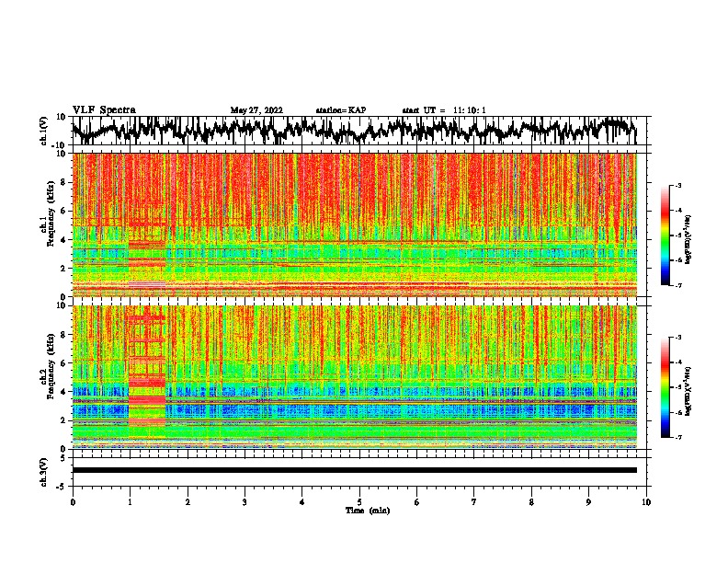Screen dimensions: 728x563
Task: Click the time axis tick label "10"
Action: pos(646,502)
